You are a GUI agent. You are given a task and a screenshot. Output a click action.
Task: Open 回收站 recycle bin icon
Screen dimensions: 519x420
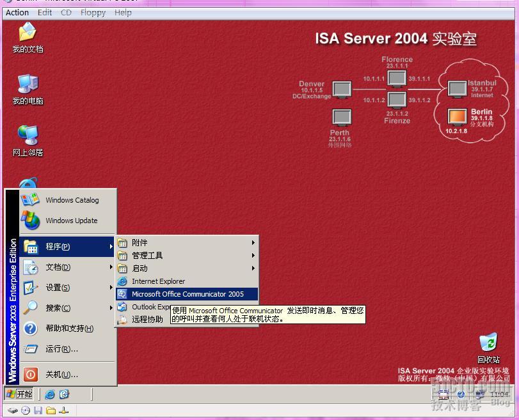488,348
